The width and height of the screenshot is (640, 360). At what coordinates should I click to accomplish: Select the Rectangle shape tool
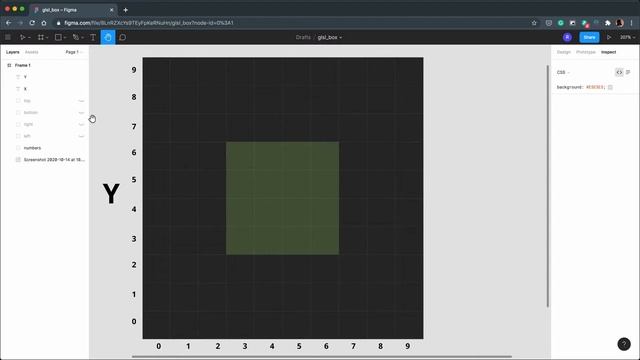point(58,37)
